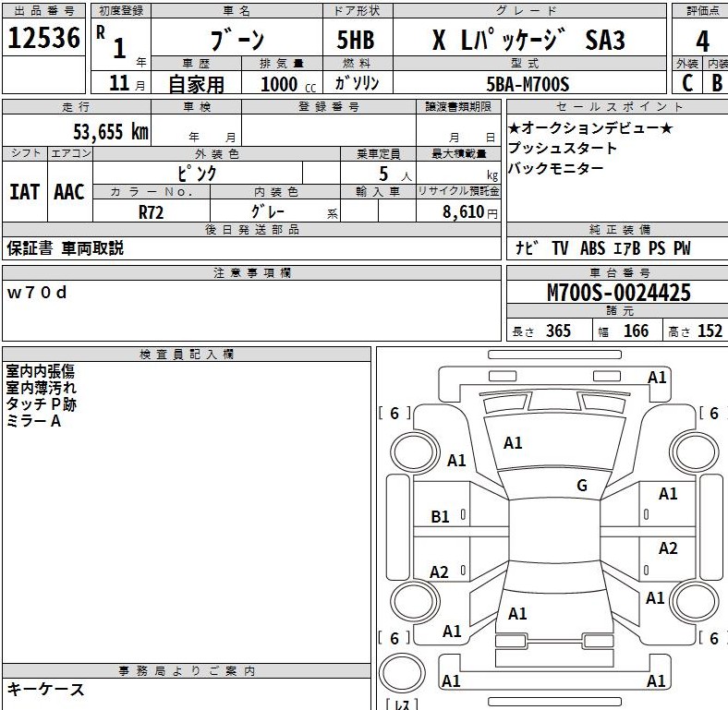The image size is (728, 710).
Task: Click width value 166
Action: coord(636,331)
